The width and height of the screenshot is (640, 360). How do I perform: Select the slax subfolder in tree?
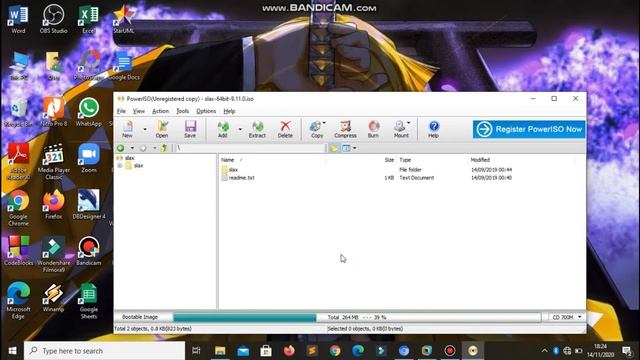pos(138,166)
